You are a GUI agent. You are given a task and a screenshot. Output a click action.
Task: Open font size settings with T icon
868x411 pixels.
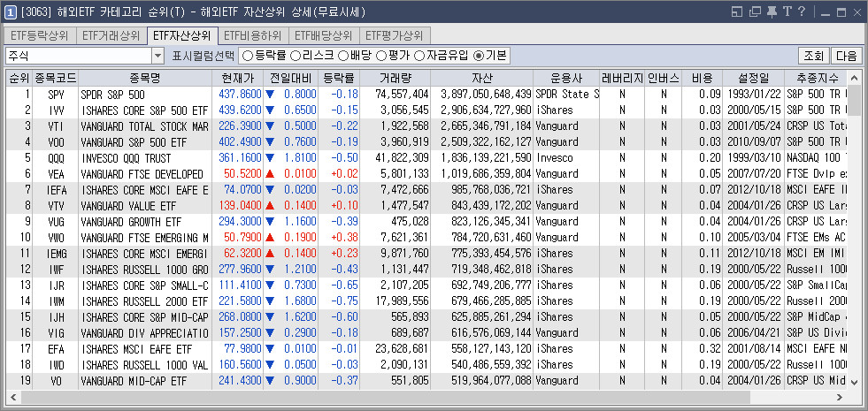tap(787, 11)
